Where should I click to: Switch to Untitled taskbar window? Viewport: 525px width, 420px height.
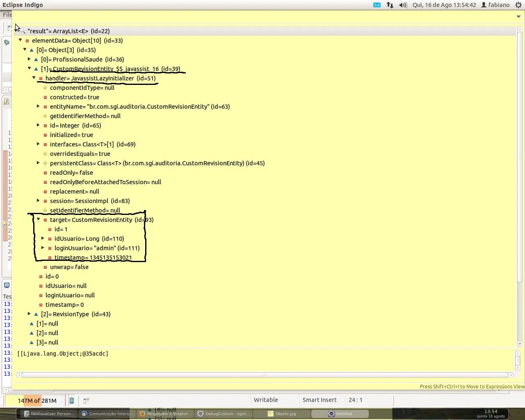(x=340, y=414)
